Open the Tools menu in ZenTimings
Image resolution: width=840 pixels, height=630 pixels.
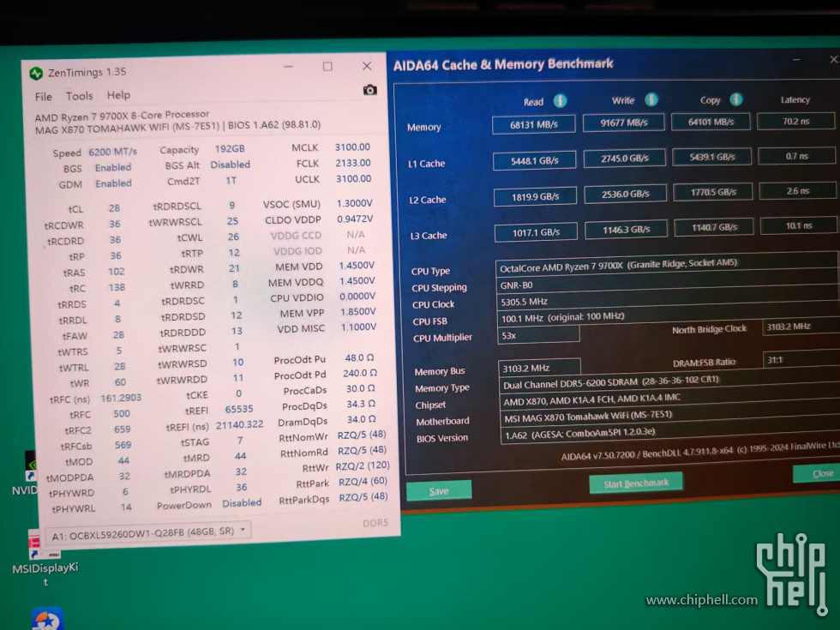(x=79, y=96)
